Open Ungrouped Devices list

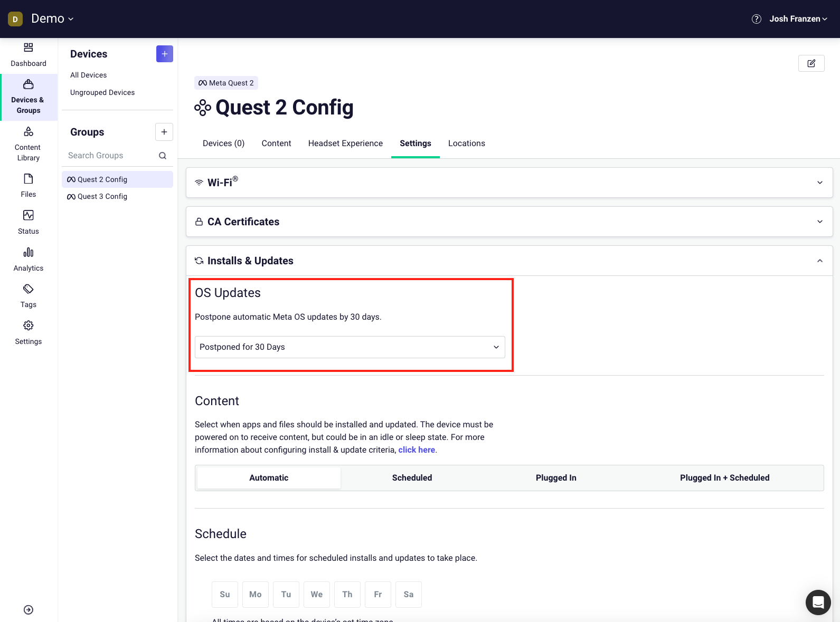point(102,93)
